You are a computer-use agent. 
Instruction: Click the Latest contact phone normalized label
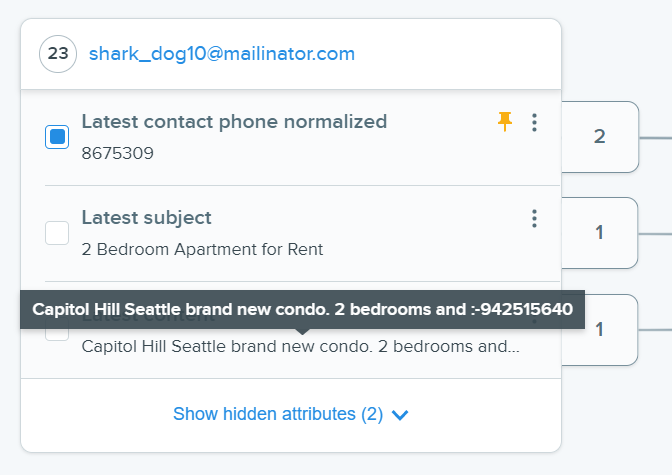pos(234,122)
